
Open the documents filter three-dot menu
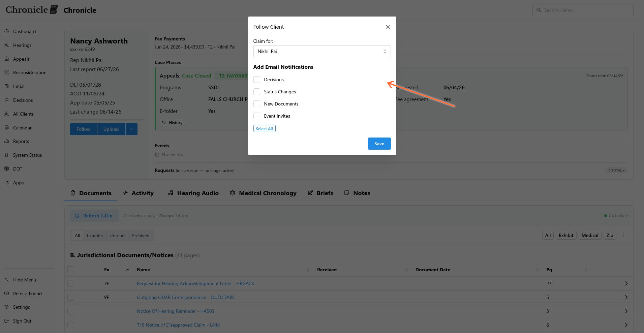pos(623,235)
